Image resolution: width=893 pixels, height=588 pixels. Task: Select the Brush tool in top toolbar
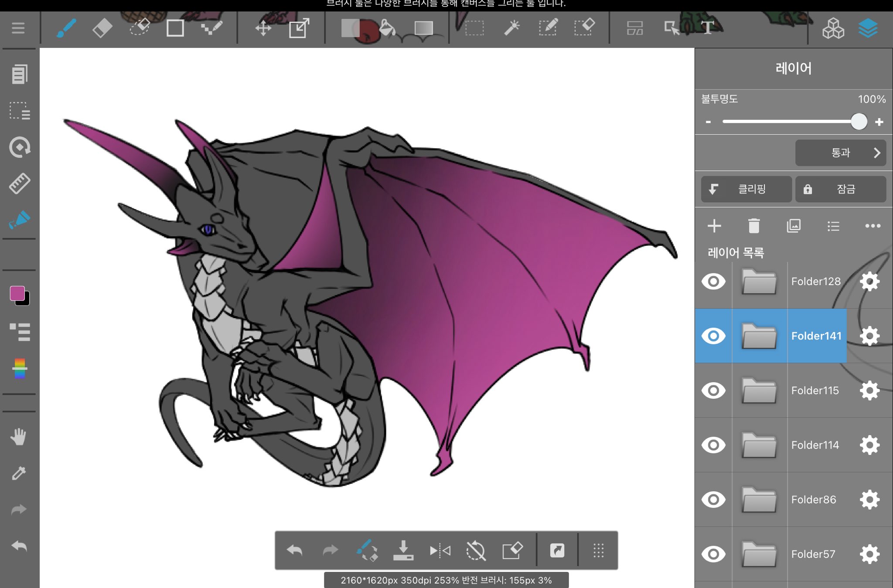[66, 28]
